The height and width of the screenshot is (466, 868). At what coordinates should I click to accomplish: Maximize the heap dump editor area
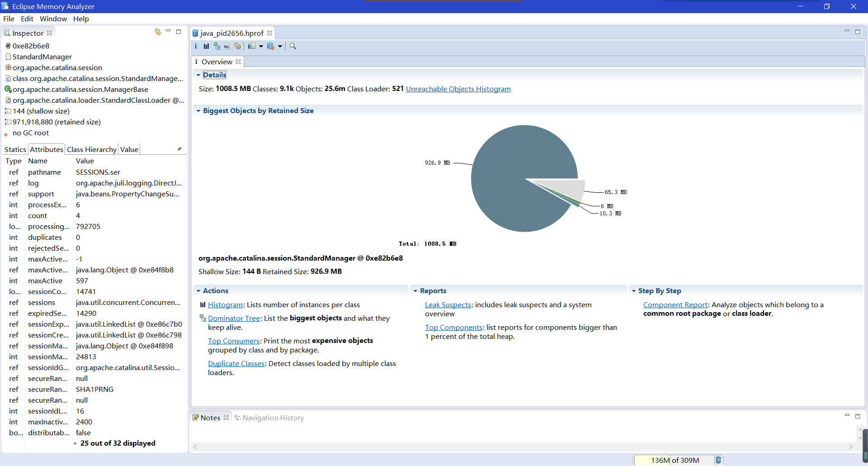point(858,32)
